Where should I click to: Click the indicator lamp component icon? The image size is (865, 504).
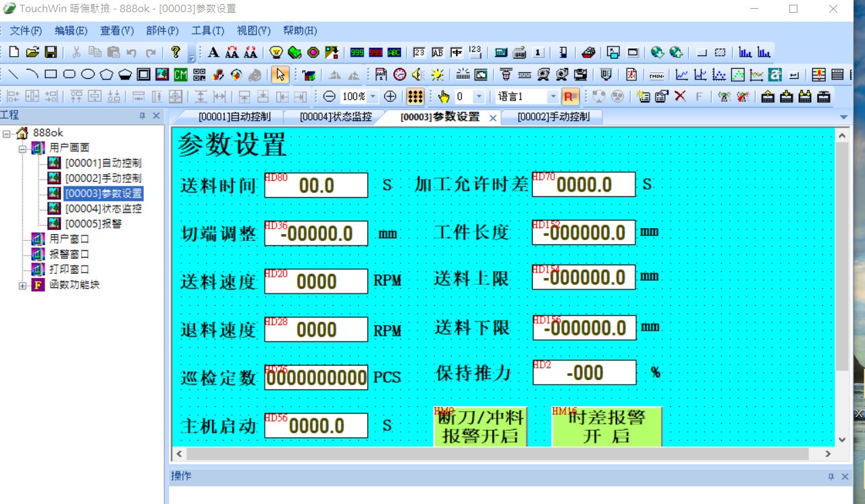[276, 52]
